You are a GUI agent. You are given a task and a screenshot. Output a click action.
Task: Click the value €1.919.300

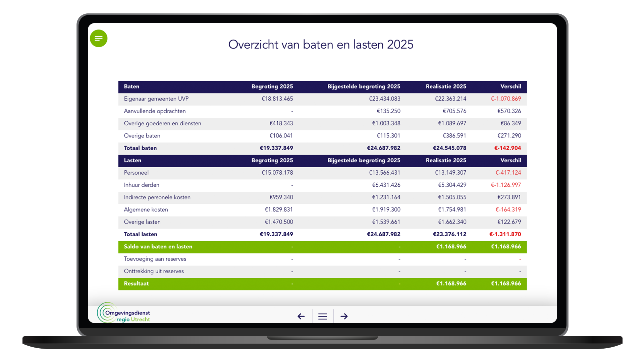(x=386, y=209)
